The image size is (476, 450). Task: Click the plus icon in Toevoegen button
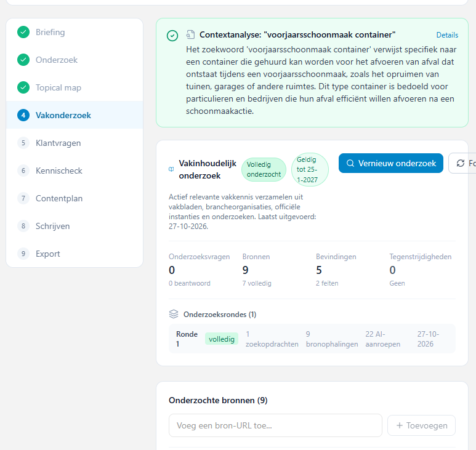pos(400,425)
